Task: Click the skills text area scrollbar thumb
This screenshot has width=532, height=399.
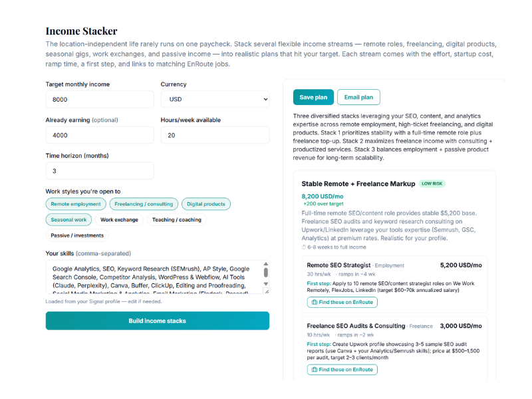Action: click(x=266, y=273)
